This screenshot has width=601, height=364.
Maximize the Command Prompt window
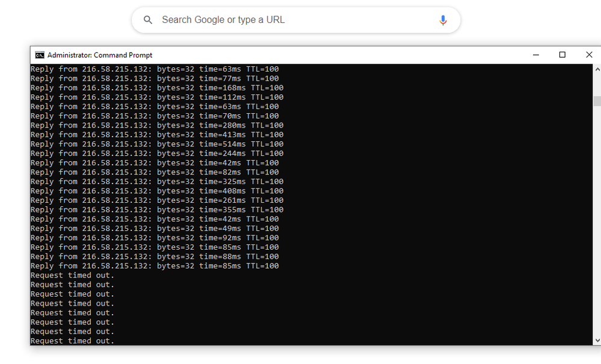(x=562, y=55)
